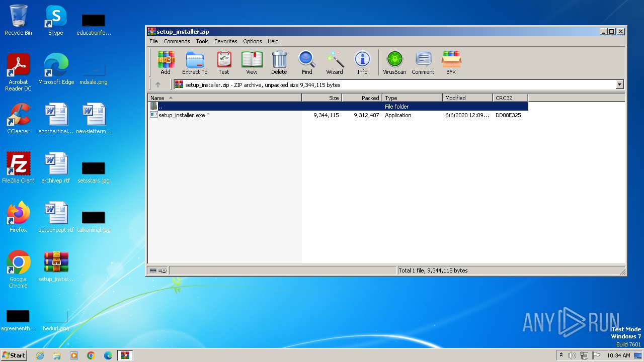Select the Skype desktop shortcut
The image size is (644, 362).
(56, 21)
